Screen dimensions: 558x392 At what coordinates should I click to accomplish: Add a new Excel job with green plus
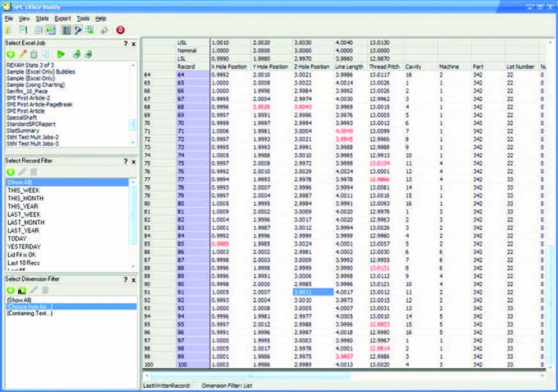point(11,54)
